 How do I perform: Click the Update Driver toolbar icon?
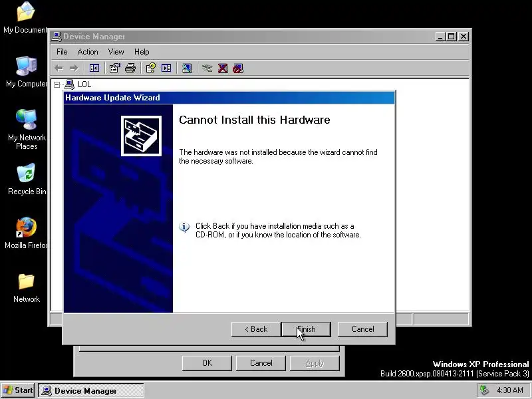(207, 68)
